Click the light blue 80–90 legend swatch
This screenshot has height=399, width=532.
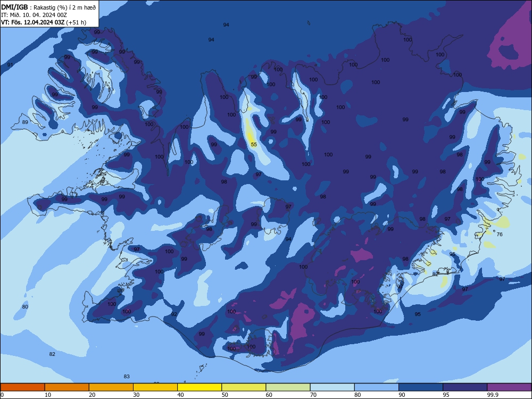pos(377,387)
